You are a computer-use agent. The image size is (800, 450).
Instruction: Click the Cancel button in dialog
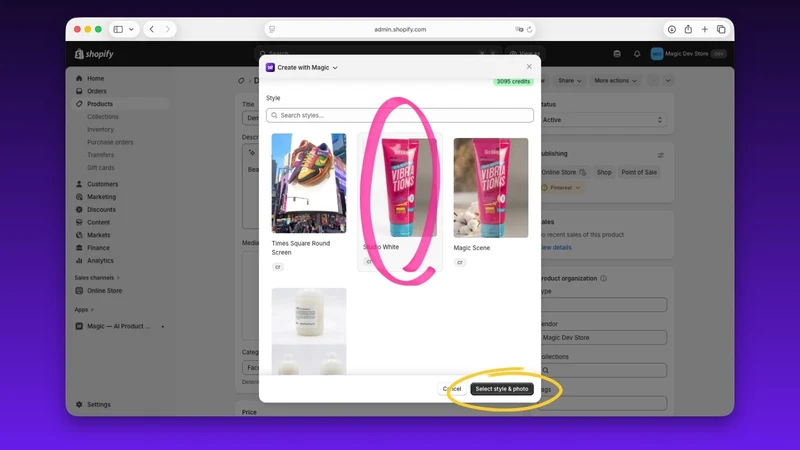coord(452,389)
